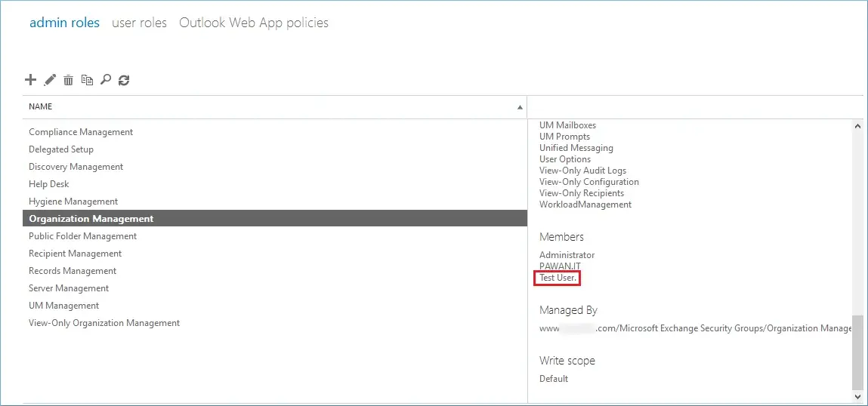
Task: Click the details pane scroll down arrow
Action: tap(857, 396)
